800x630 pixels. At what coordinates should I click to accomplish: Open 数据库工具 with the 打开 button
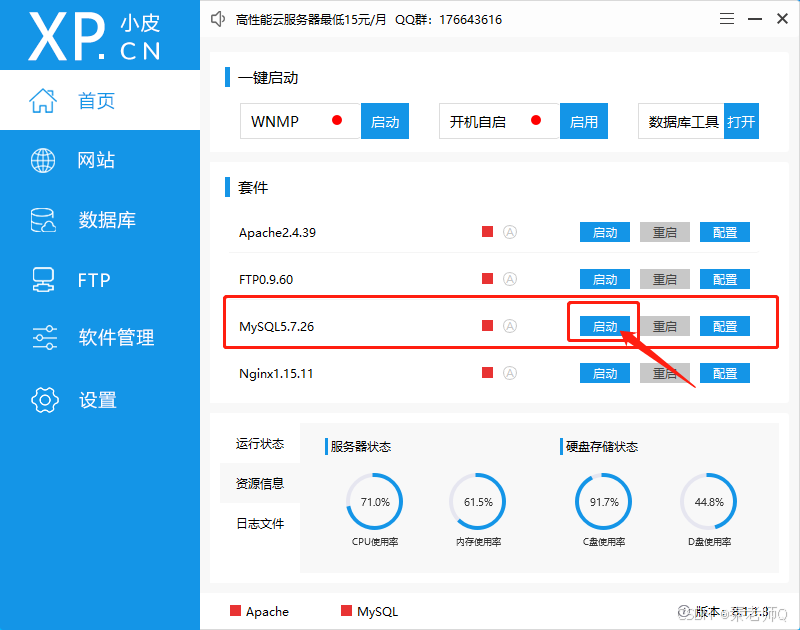tap(741, 121)
